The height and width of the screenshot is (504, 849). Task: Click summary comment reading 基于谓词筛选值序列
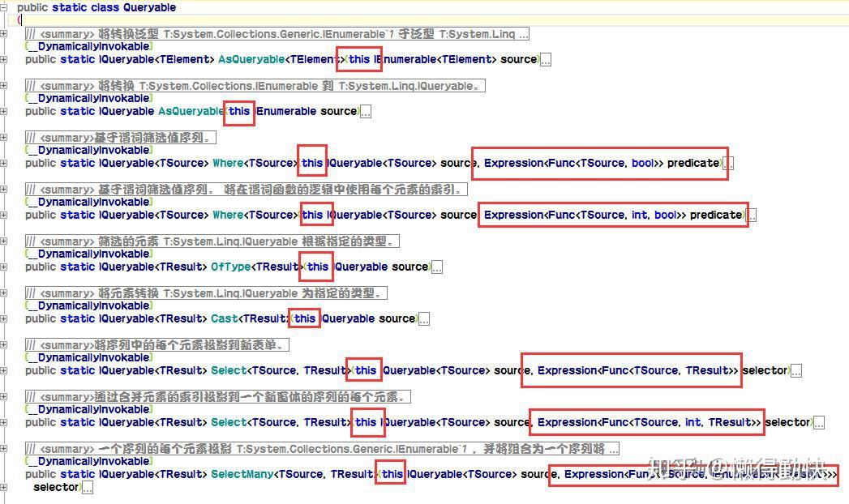(x=162, y=137)
